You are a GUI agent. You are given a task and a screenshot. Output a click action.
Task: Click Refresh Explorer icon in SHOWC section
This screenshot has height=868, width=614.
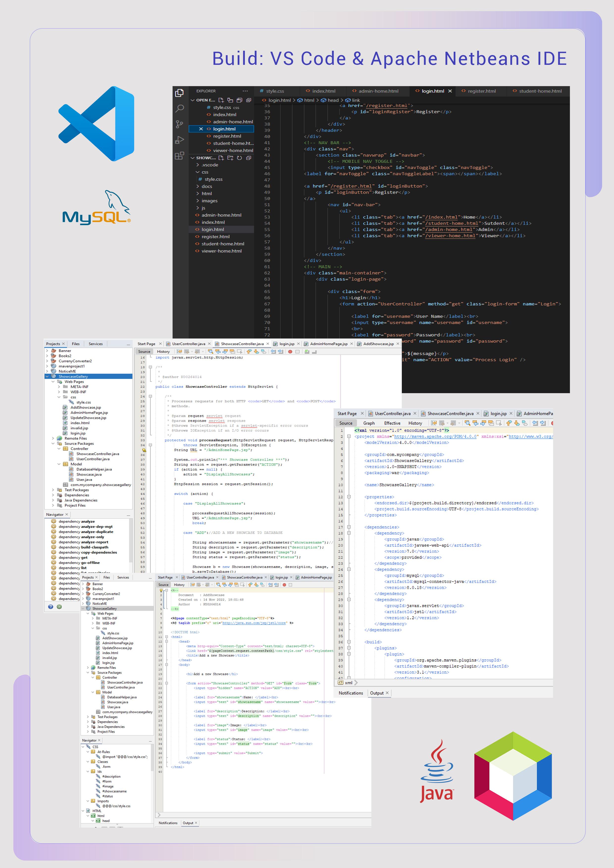pos(239,158)
